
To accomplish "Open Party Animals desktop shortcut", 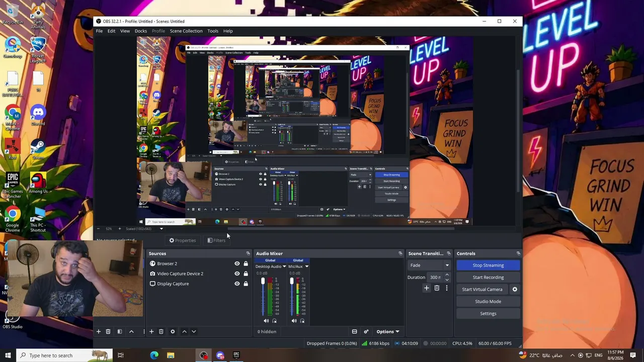I will click(x=38, y=17).
